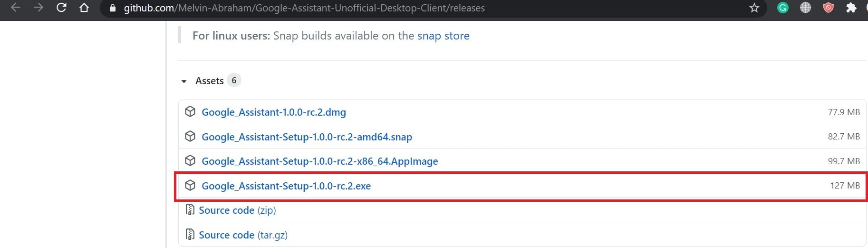This screenshot has height=248, width=868.
Task: Click package icon beside the .snap file
Action: coord(190,137)
